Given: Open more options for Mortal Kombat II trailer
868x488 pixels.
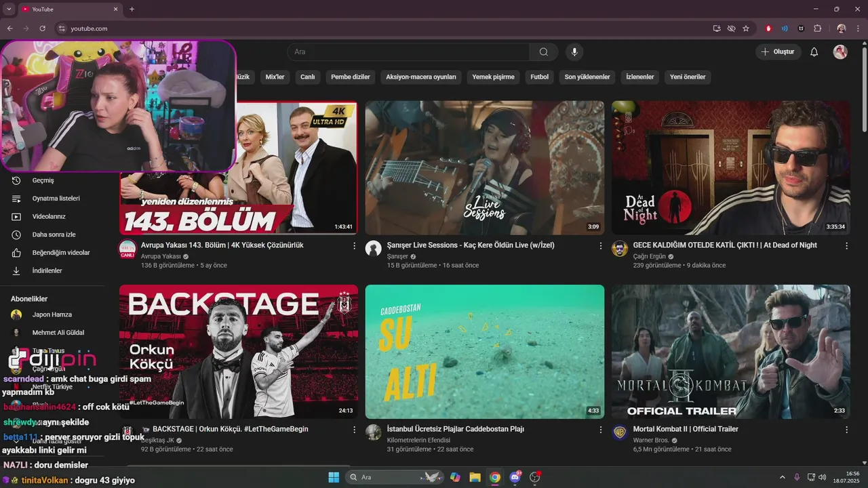Looking at the screenshot, I should (846, 429).
